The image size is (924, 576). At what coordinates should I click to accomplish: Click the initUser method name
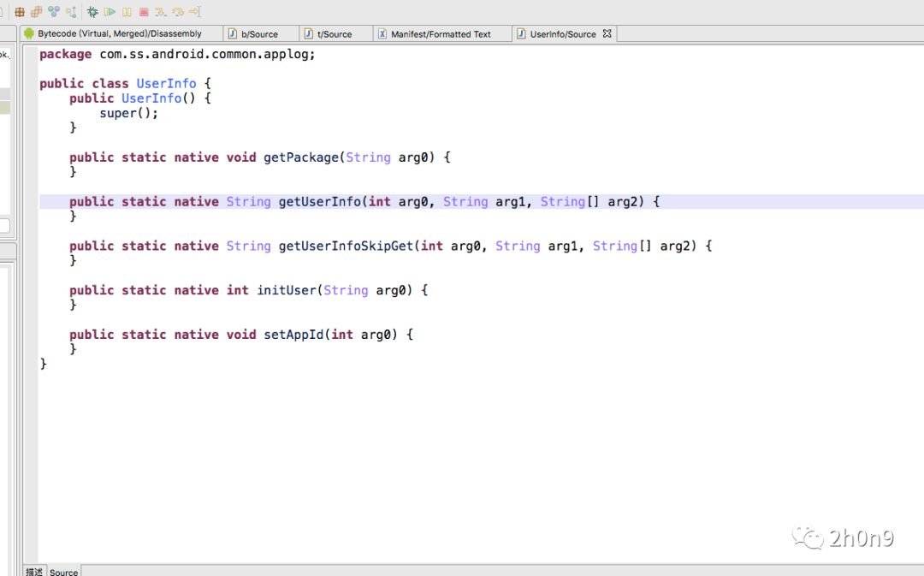tap(287, 290)
